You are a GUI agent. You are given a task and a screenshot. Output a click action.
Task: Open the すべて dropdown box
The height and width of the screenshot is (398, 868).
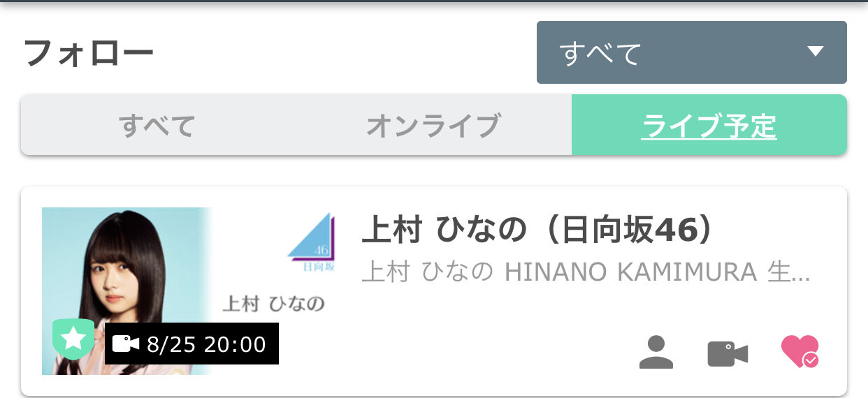(x=692, y=52)
